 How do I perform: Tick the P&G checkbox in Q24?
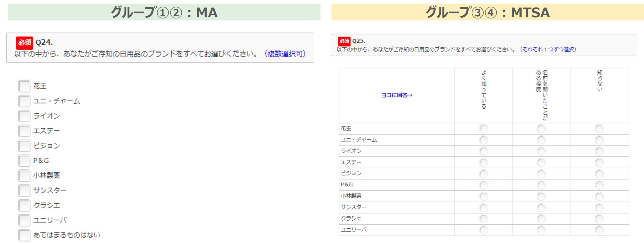tap(24, 161)
